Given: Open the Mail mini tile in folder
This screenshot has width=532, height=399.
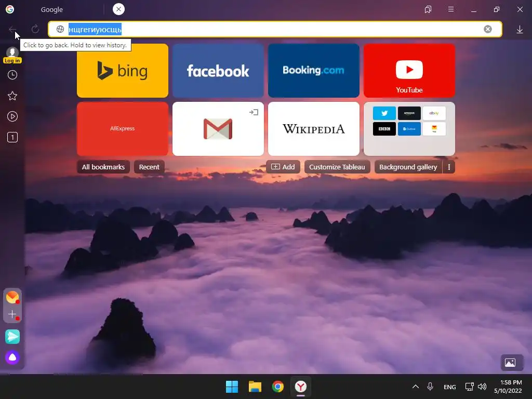Looking at the screenshot, I should pyautogui.click(x=434, y=129).
